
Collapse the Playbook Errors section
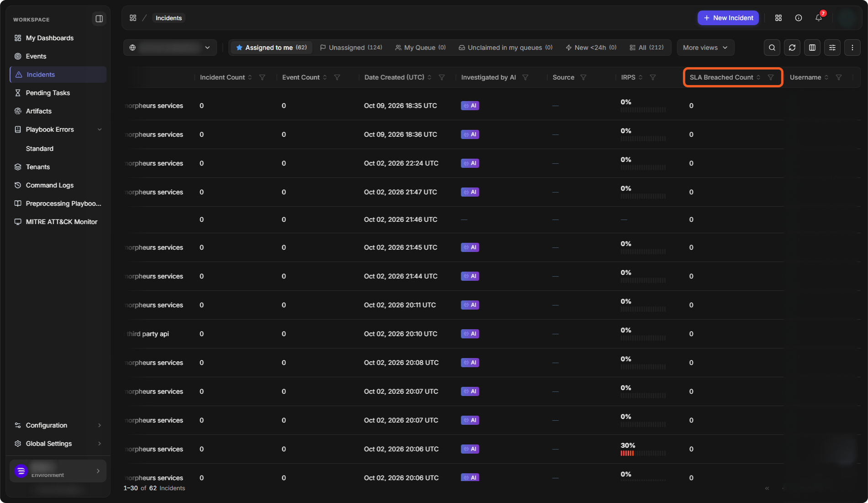coord(100,129)
